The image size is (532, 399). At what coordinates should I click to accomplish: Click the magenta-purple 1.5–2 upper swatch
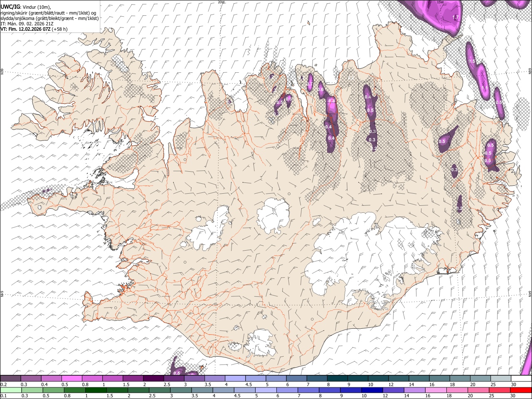tap(133, 379)
